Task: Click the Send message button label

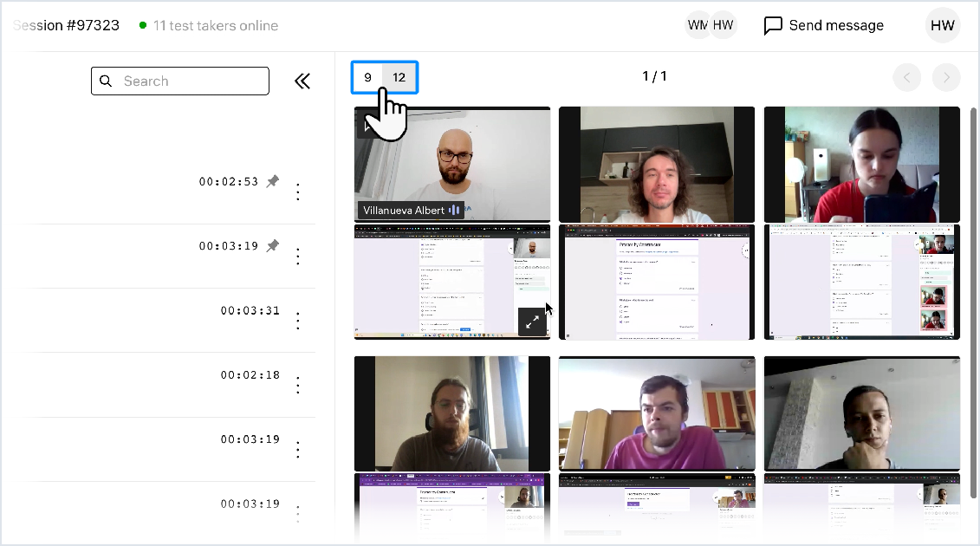Action: point(836,26)
